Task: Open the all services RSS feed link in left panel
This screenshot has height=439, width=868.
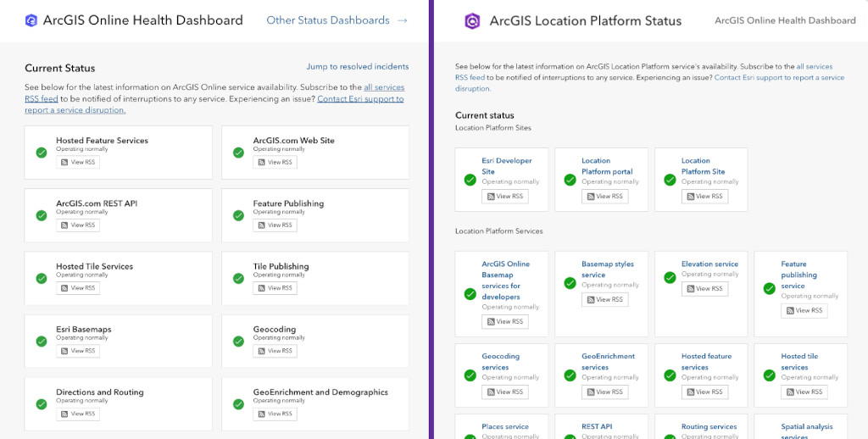Action: point(384,87)
